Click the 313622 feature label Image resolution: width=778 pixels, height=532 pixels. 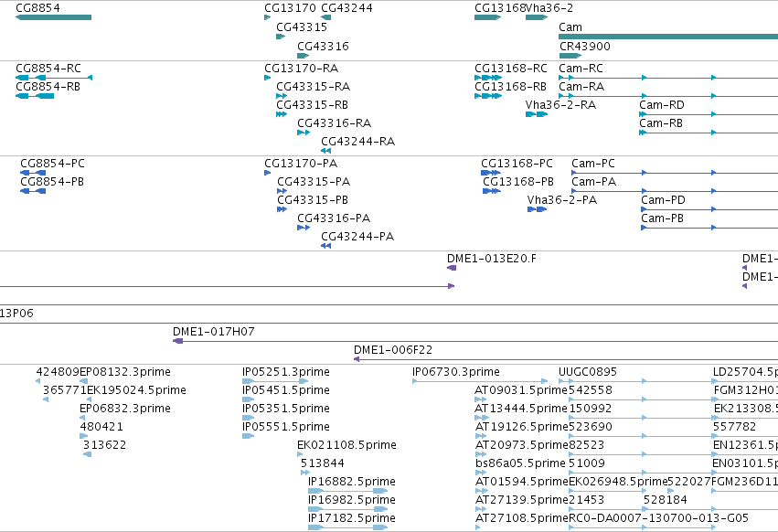pyautogui.click(x=105, y=445)
